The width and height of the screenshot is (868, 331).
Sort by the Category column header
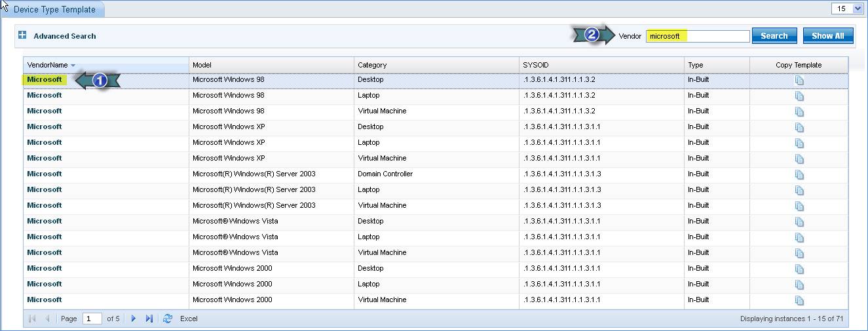436,65
